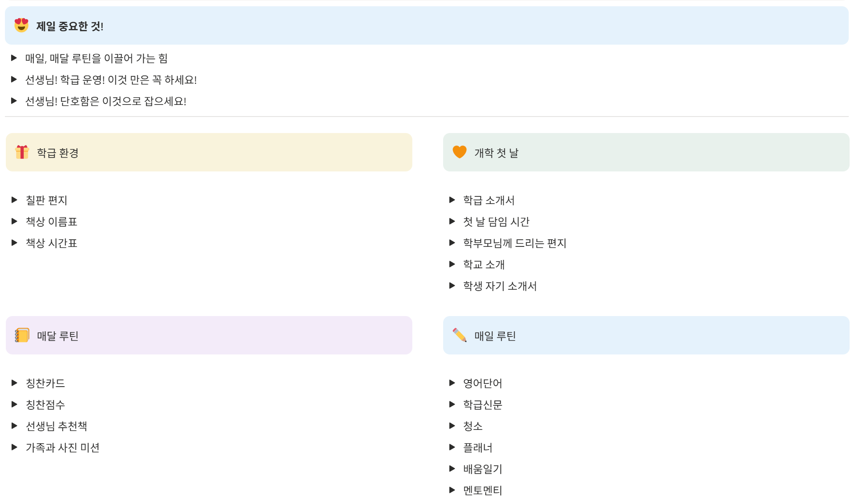Click the 개학 첫 날 callout title
The height and width of the screenshot is (504, 859).
[496, 153]
